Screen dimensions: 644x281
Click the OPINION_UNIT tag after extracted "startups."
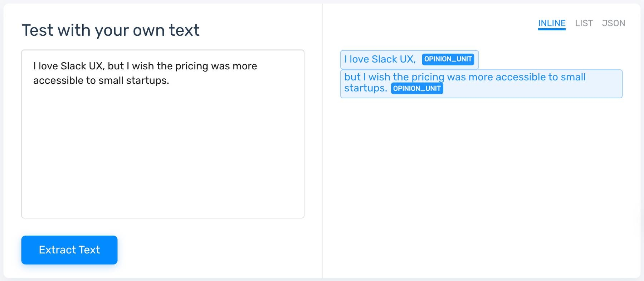417,89
